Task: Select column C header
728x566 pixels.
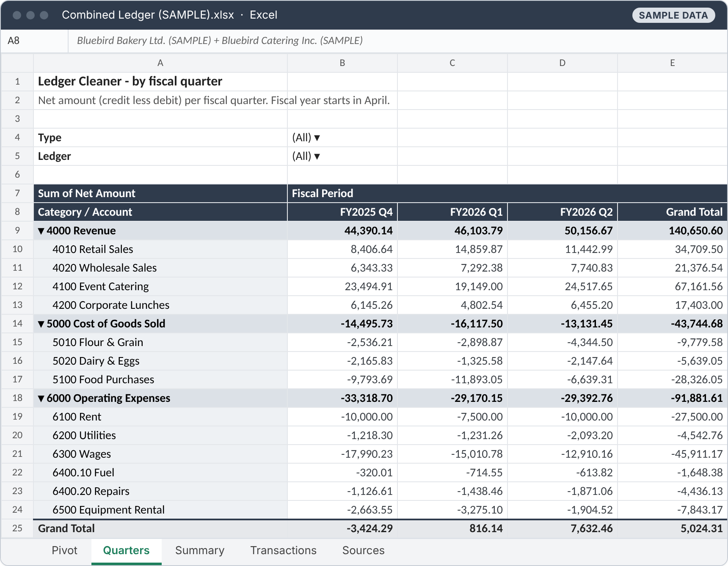Action: click(x=452, y=63)
